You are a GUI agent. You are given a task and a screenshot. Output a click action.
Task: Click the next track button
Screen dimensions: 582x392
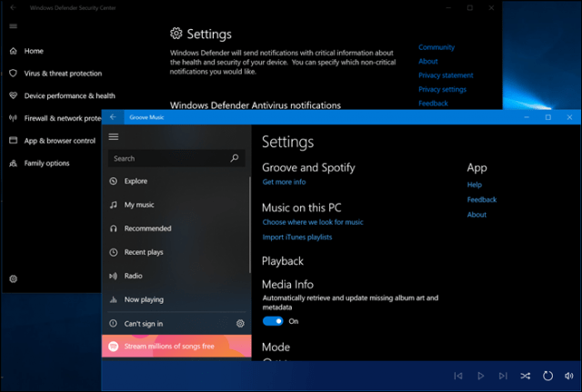click(x=503, y=376)
